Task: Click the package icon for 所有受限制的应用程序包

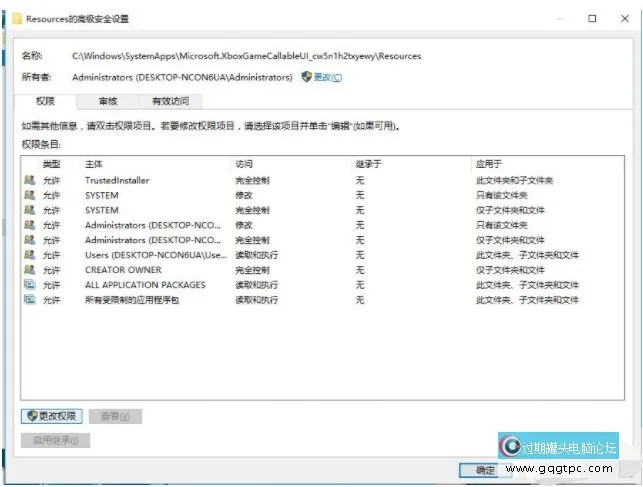Action: click(30, 300)
